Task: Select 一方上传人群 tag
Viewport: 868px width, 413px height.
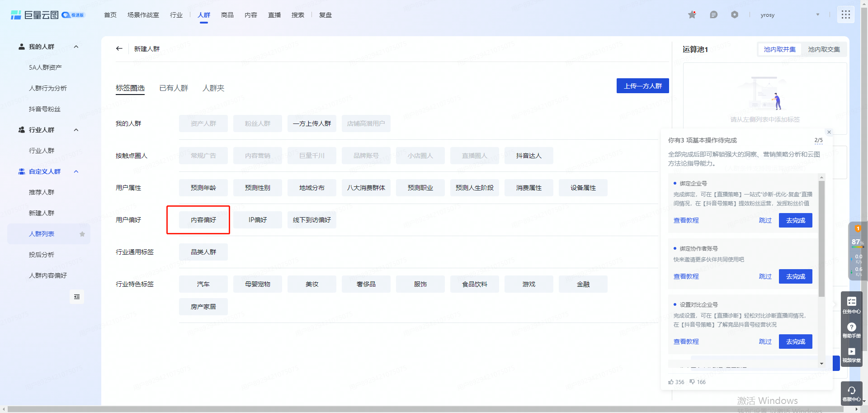Action: (312, 123)
